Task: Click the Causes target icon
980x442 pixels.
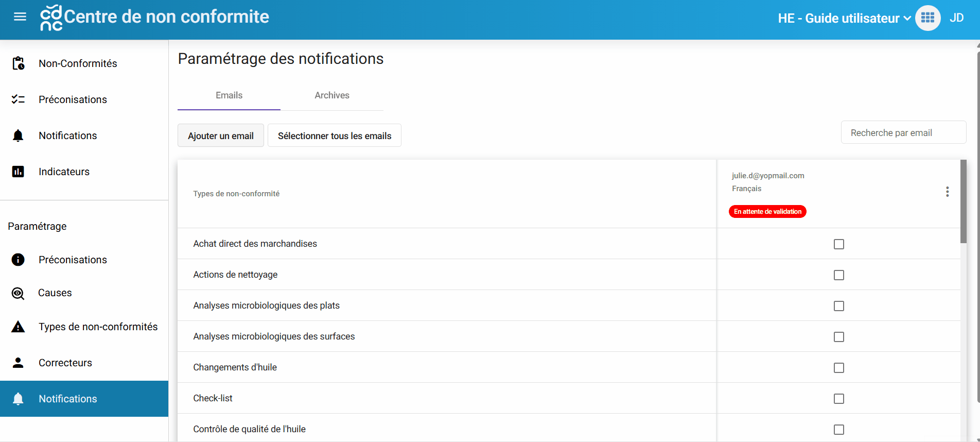Action: click(x=18, y=293)
